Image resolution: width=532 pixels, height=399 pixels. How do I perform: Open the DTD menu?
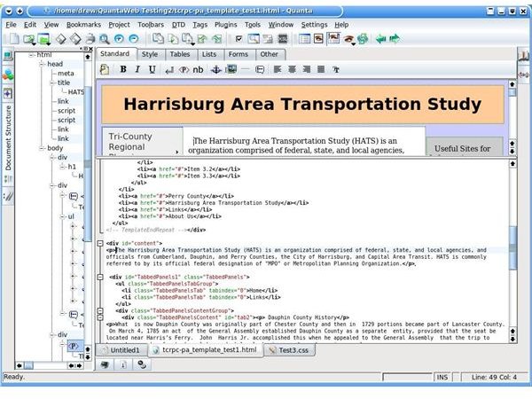click(x=178, y=25)
